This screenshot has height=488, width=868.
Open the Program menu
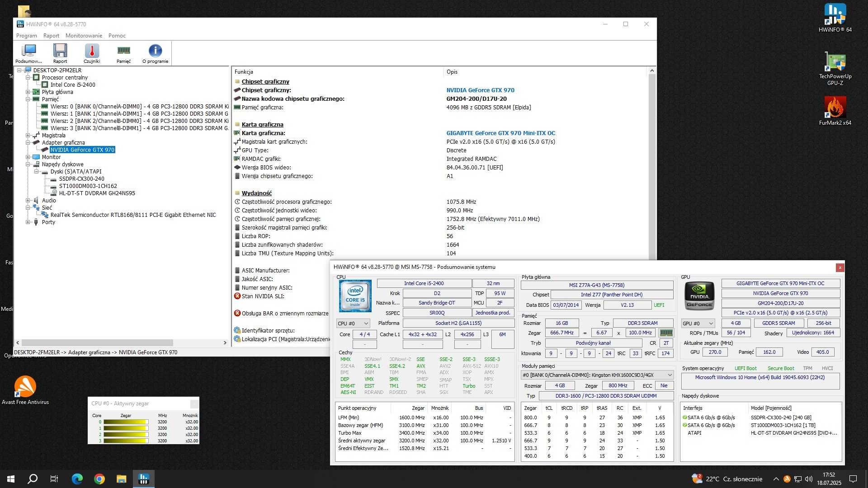click(27, 36)
